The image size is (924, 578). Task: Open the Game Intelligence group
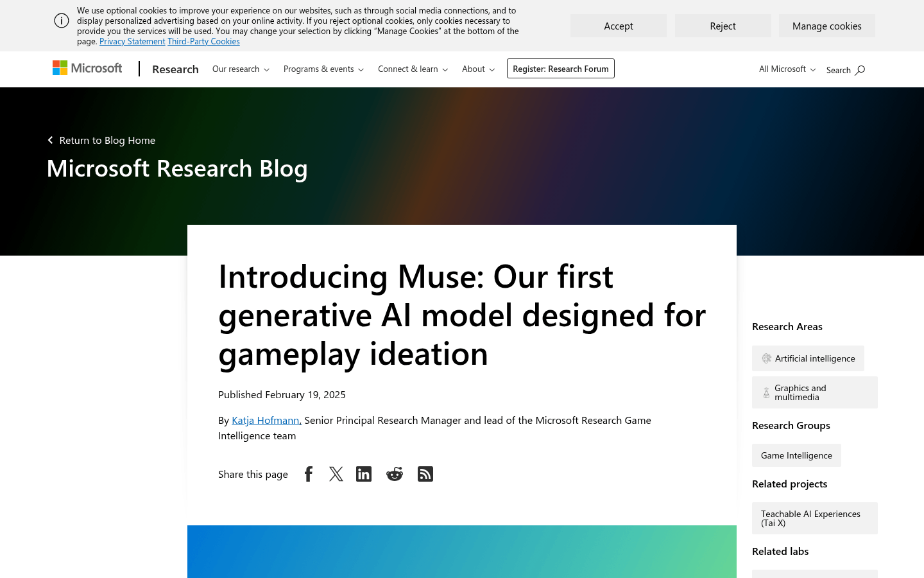click(x=796, y=455)
